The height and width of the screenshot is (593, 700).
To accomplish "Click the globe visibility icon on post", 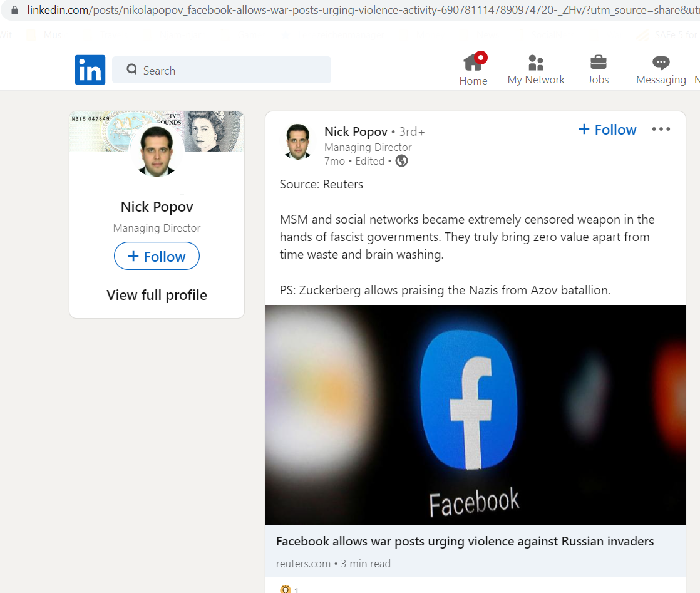I will (x=402, y=161).
